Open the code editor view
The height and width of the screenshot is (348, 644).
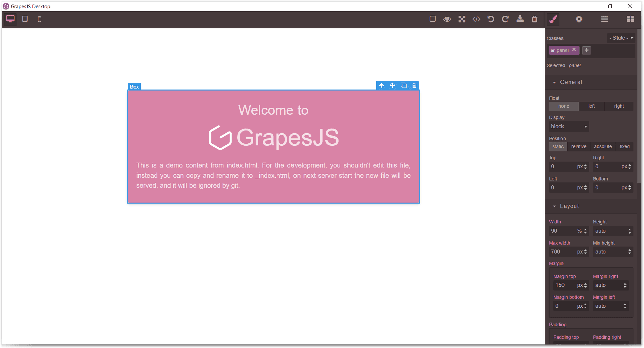476,19
